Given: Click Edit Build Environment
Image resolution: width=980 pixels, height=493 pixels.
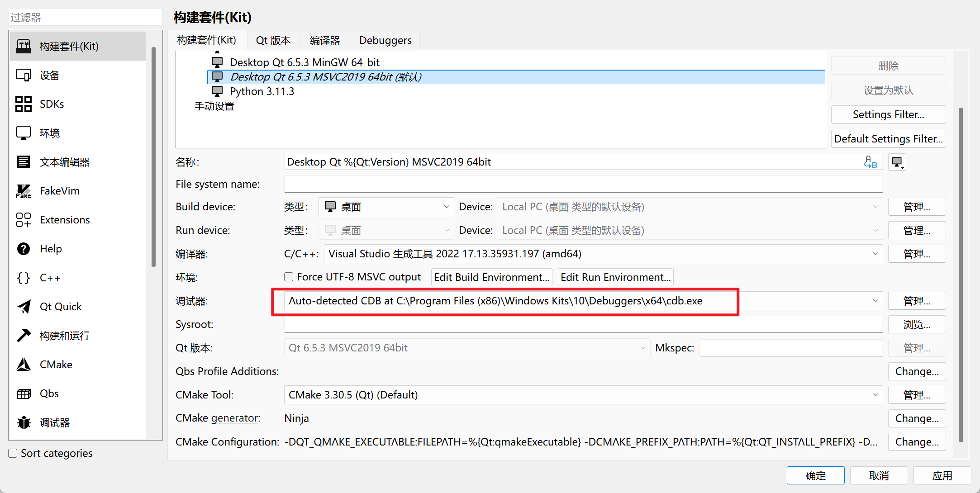Looking at the screenshot, I should pos(491,277).
